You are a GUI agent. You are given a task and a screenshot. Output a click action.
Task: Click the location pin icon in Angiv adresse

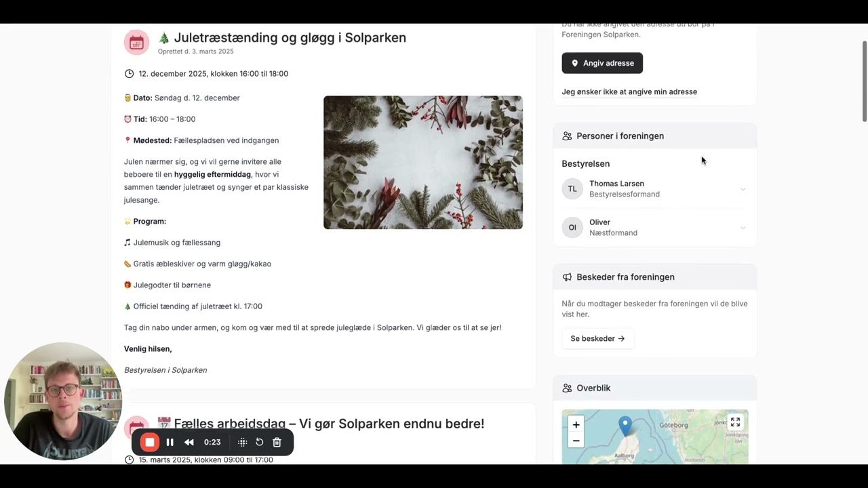pyautogui.click(x=575, y=63)
